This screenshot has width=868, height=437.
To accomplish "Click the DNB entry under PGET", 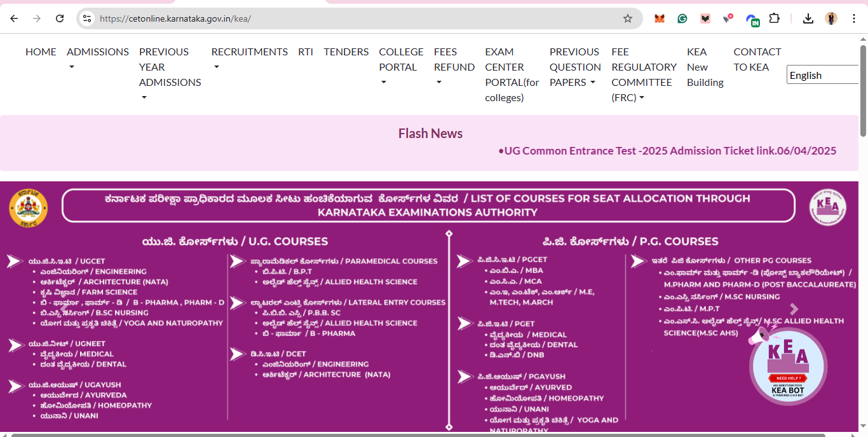I will tap(517, 355).
